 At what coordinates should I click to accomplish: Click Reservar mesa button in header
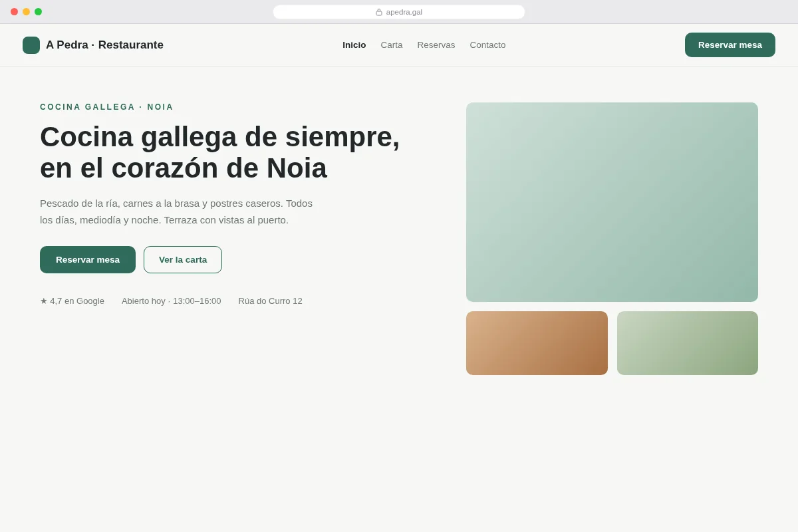[730, 45]
